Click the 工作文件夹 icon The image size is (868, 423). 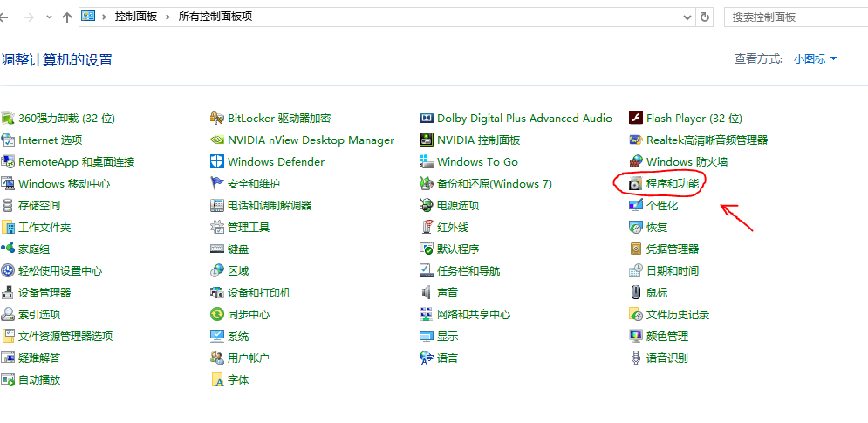pos(7,227)
